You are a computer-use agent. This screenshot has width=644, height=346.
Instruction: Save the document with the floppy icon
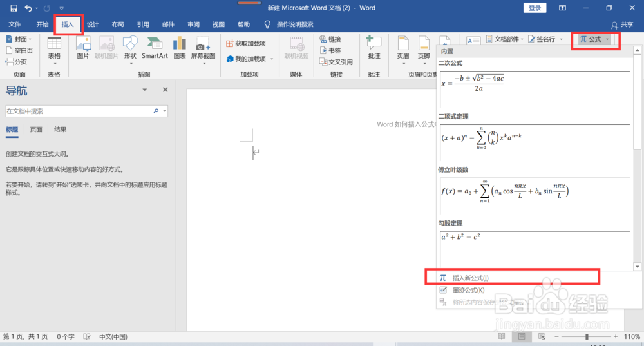[14, 8]
